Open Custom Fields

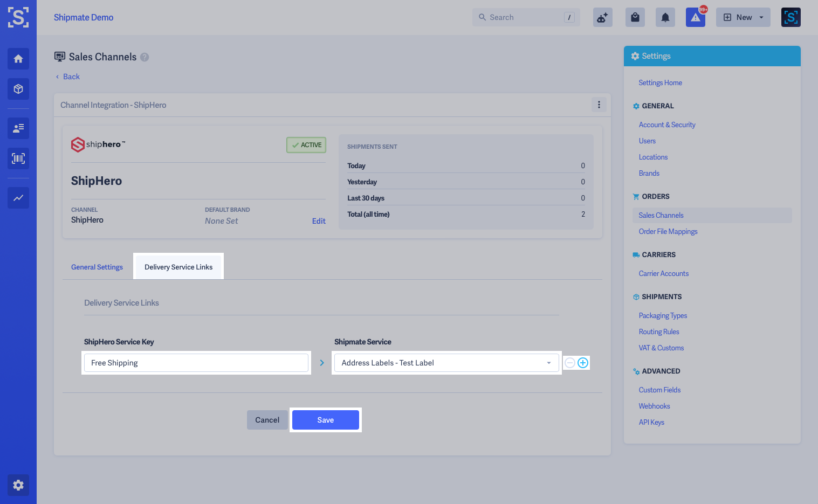pos(659,390)
